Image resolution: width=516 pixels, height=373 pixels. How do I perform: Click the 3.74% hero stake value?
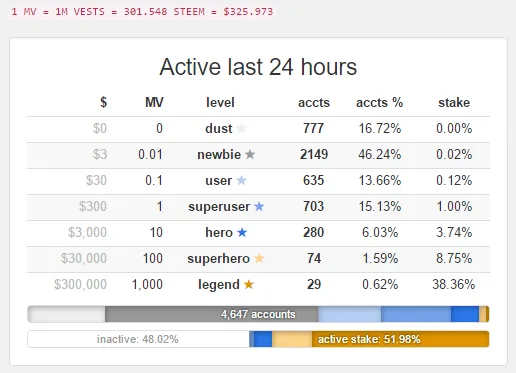coord(454,232)
